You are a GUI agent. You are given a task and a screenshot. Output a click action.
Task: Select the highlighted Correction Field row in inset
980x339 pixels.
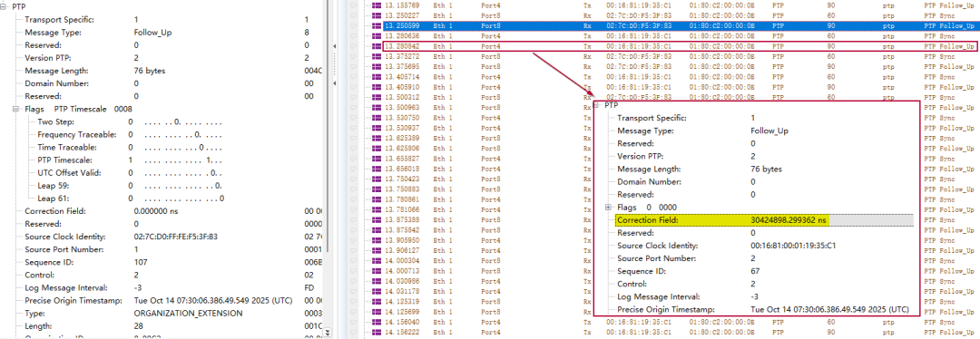click(764, 219)
